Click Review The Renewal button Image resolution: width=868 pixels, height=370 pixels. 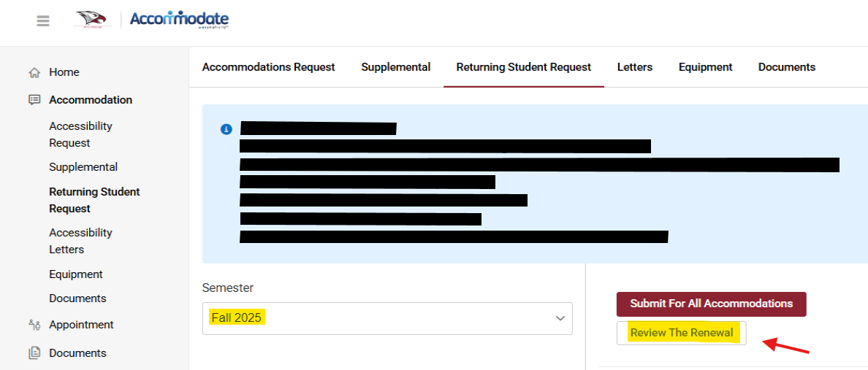pyautogui.click(x=682, y=333)
